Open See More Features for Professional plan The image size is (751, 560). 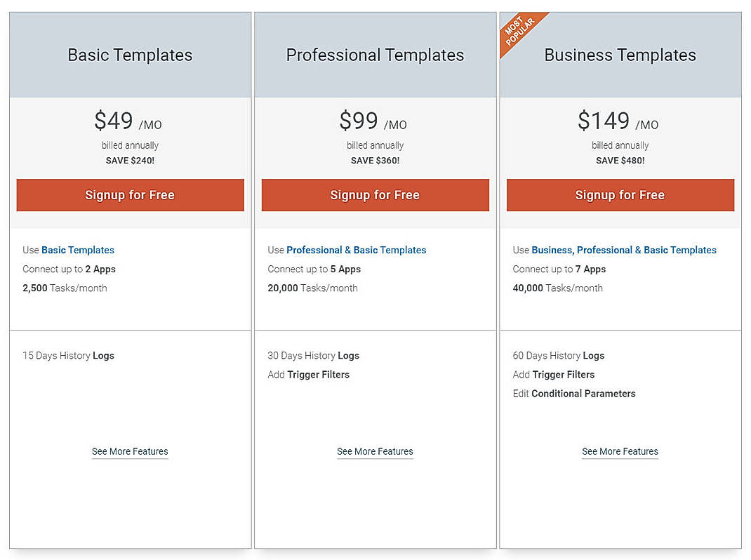[x=375, y=451]
